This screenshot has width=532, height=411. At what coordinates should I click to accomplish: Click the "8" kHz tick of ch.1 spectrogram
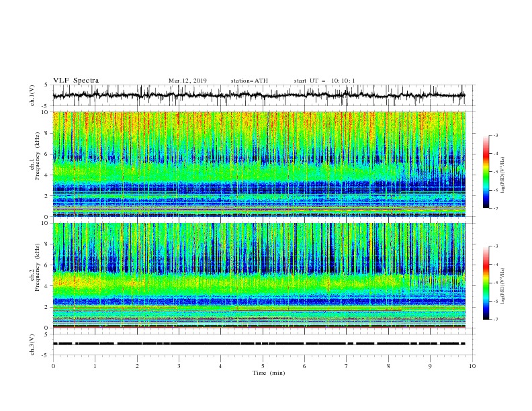(47, 133)
